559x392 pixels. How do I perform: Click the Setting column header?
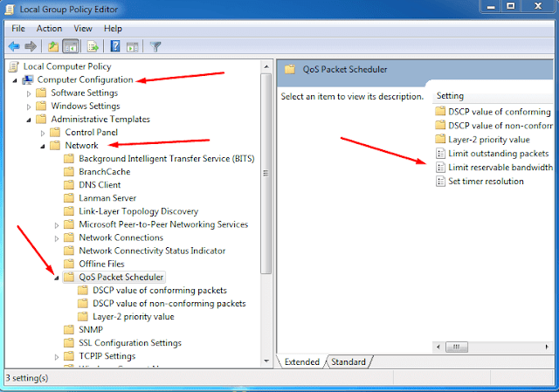click(494, 96)
